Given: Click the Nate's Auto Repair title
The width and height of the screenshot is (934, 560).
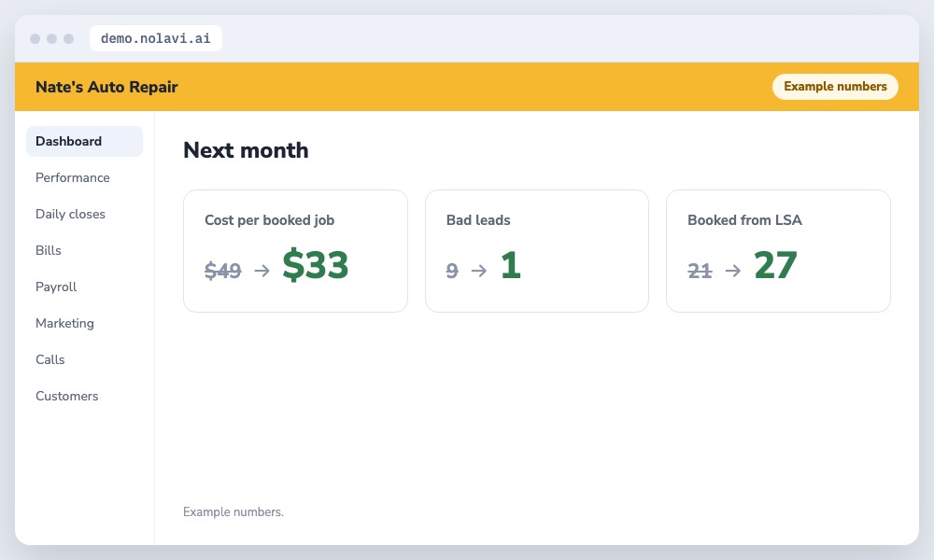Looking at the screenshot, I should pyautogui.click(x=106, y=87).
